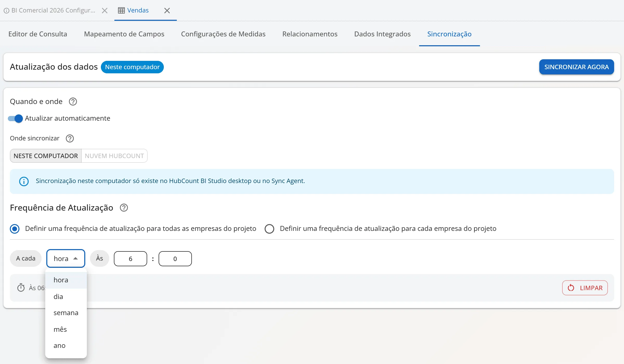The height and width of the screenshot is (364, 624).
Task: Select frequency for todas as empresas radio
Action: (15, 229)
